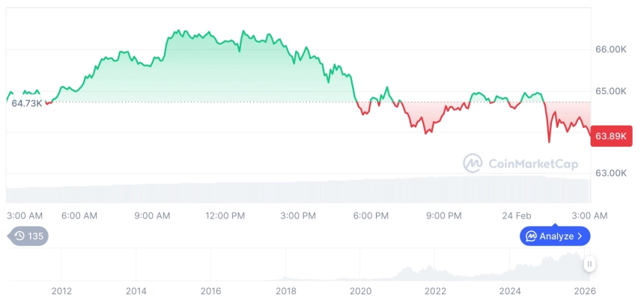Click the red 63.89K current price tag
Viewport: 644px width, 300px height.
[610, 136]
